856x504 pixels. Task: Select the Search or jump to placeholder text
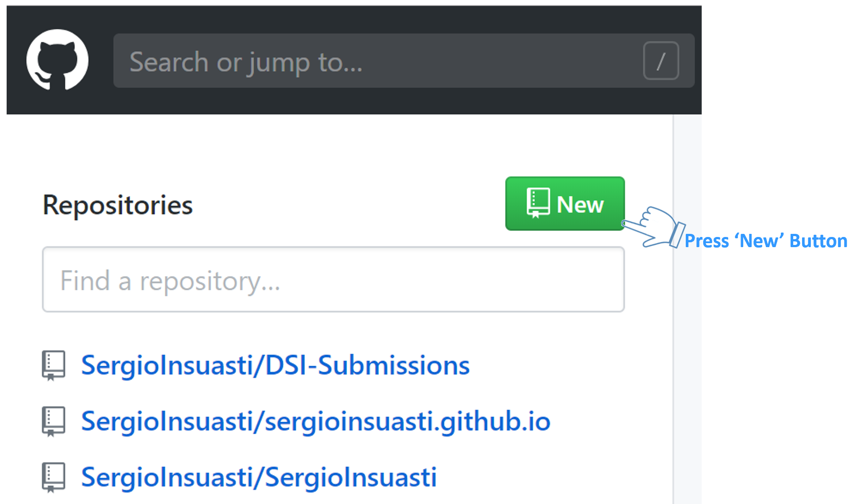tap(246, 62)
